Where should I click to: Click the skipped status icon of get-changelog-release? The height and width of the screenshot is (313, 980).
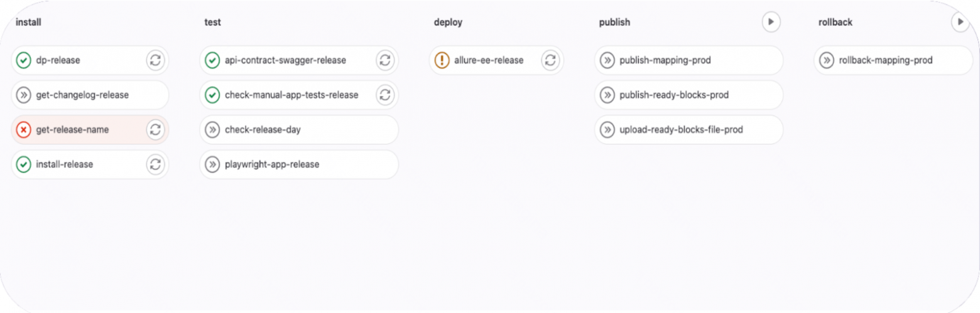coord(23,95)
